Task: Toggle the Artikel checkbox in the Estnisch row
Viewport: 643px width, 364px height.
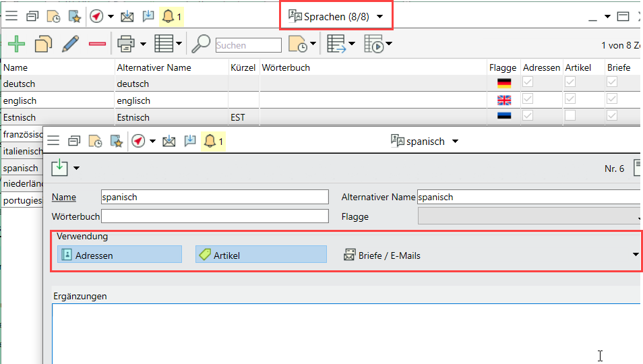Action: point(570,116)
